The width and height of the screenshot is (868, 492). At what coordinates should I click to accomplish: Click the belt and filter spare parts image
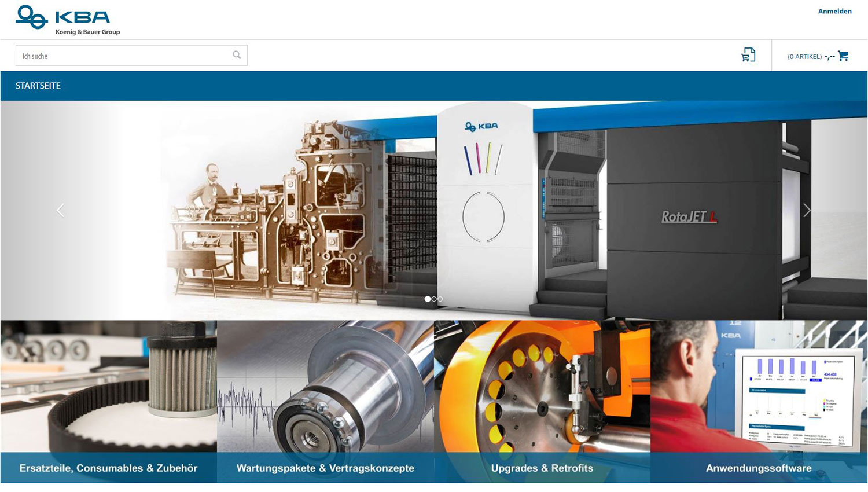click(109, 386)
